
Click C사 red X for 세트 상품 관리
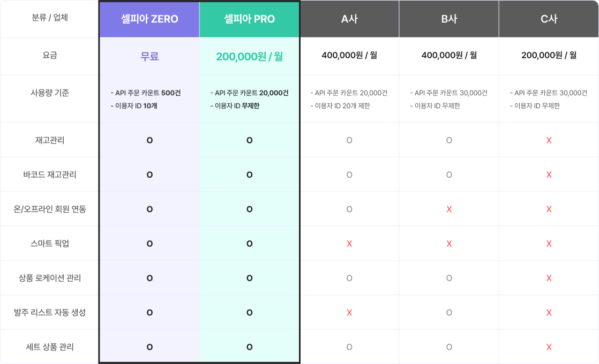(x=549, y=347)
